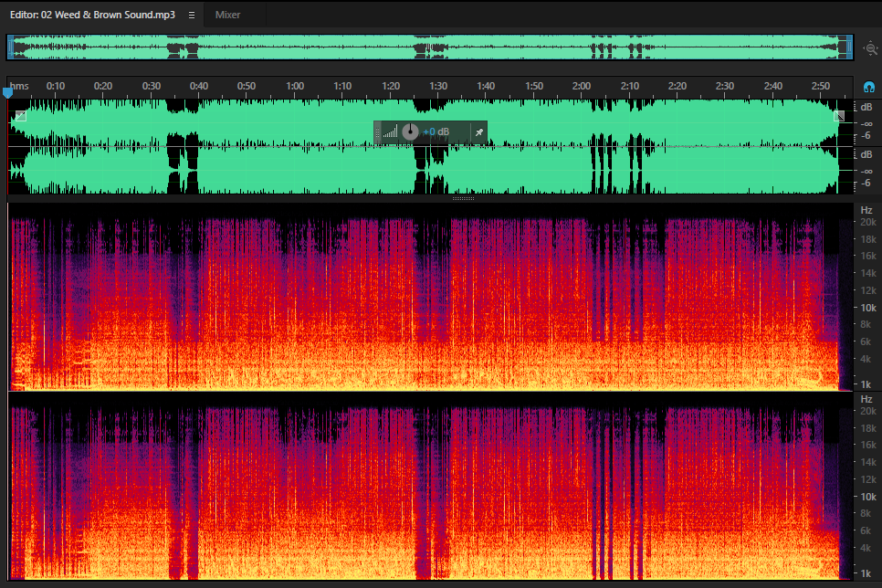Screen dimensions: 882x588
Task: Click the +0 dB gain value field
Action: (436, 132)
